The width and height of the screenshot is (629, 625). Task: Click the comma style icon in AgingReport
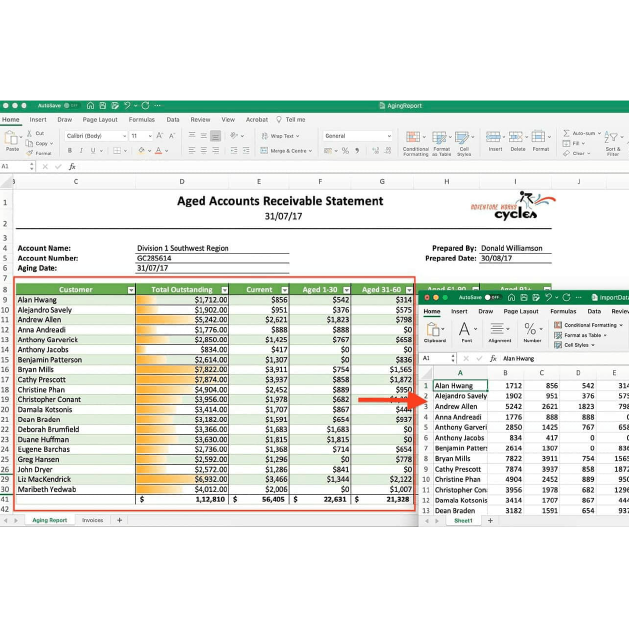point(357,150)
